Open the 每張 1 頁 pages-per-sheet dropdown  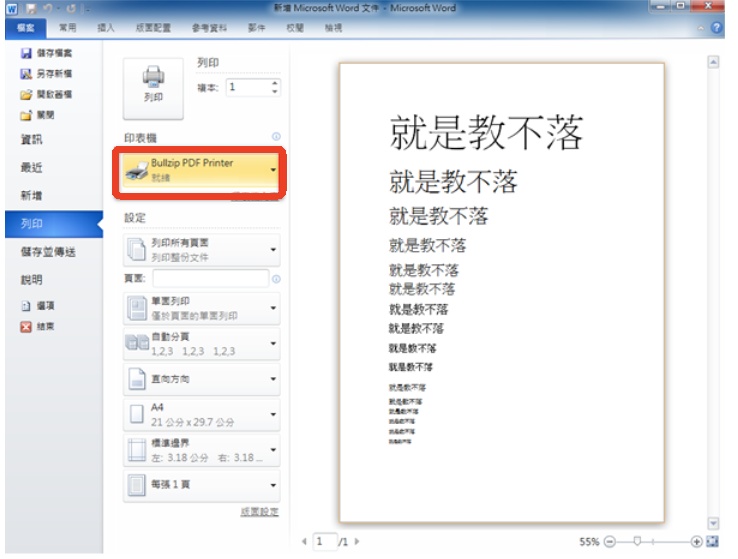[201, 485]
